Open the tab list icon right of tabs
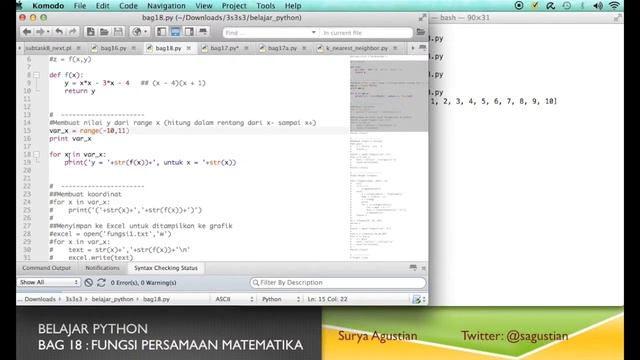Viewport: 640px width, 360px height. click(423, 48)
